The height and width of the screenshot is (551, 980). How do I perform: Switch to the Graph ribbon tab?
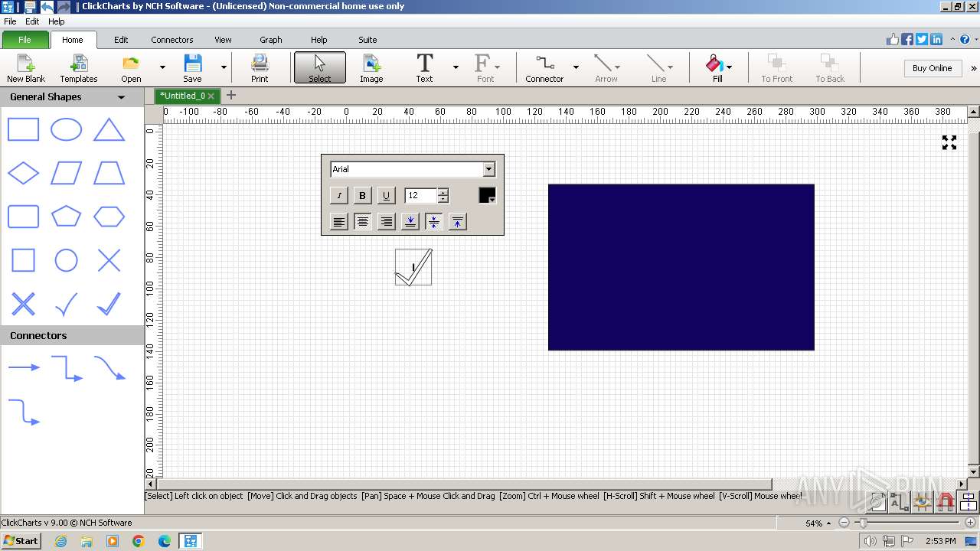[271, 40]
